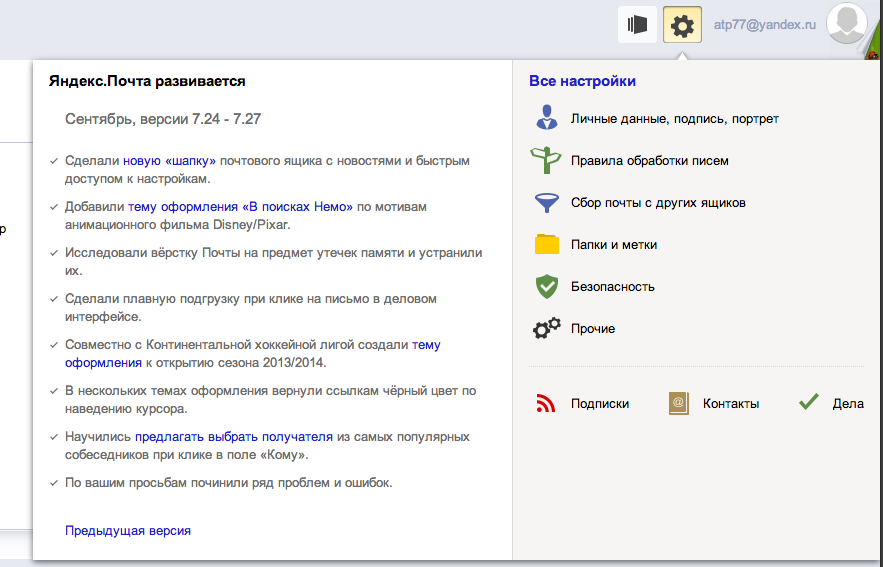883x567 pixels.
Task: Go to Сбор почты с других ящиков
Action: (x=658, y=203)
